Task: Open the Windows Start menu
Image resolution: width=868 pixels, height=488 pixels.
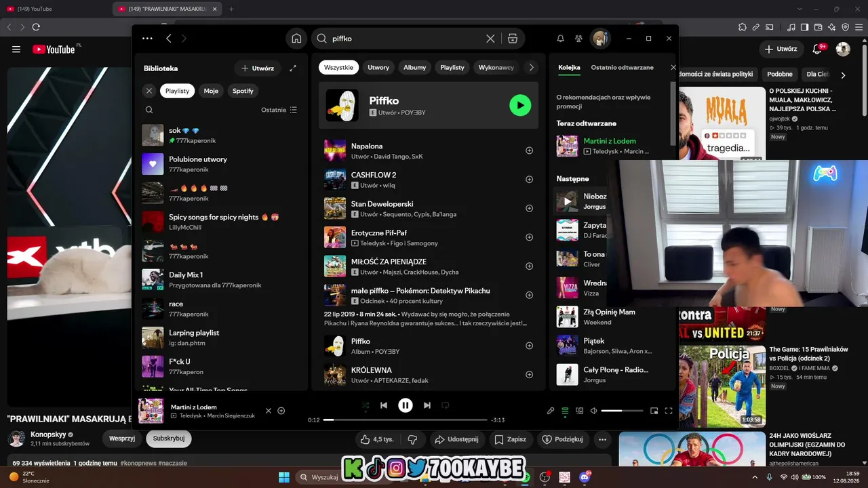Action: (284, 477)
